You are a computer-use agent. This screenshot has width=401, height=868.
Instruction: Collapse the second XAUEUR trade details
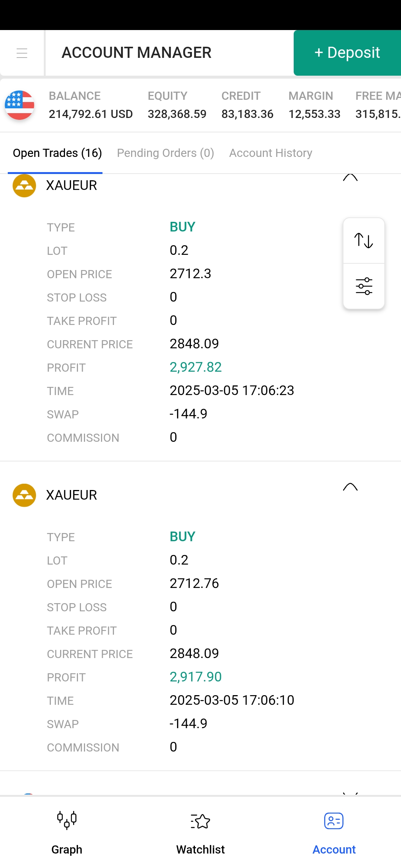[x=350, y=487]
